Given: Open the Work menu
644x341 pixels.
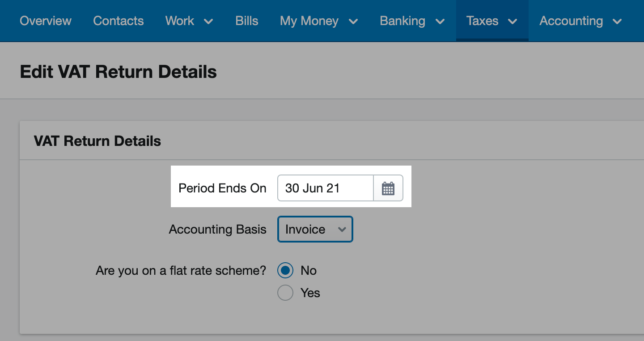Looking at the screenshot, I should pos(190,21).
